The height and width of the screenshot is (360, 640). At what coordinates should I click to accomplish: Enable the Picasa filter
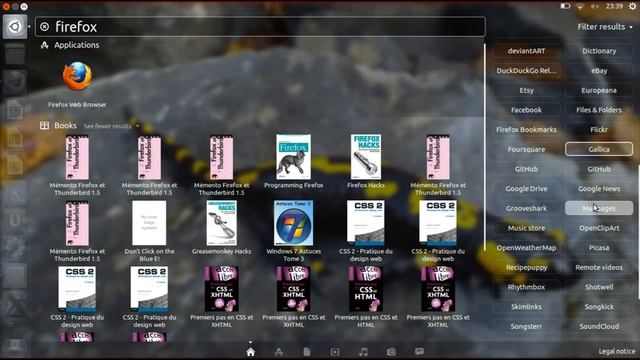(x=599, y=248)
